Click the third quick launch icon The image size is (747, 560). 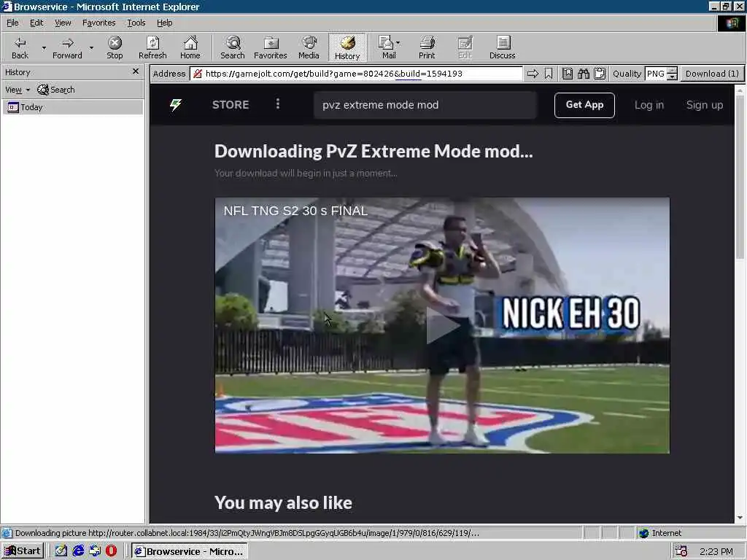point(95,551)
